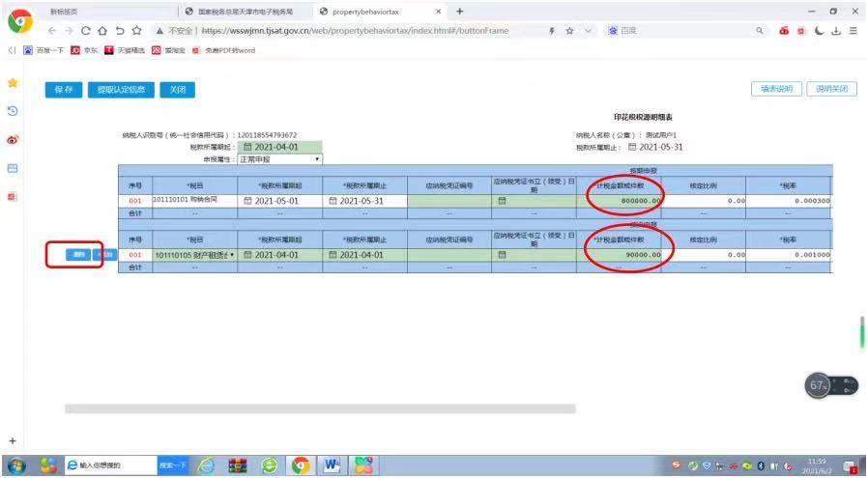The width and height of the screenshot is (868, 478).
Task: Click the horizontal scrollbar below table
Action: click(x=320, y=408)
